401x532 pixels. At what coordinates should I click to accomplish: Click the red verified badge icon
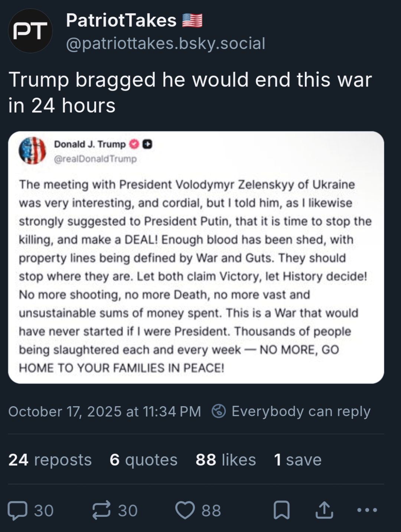tap(134, 144)
